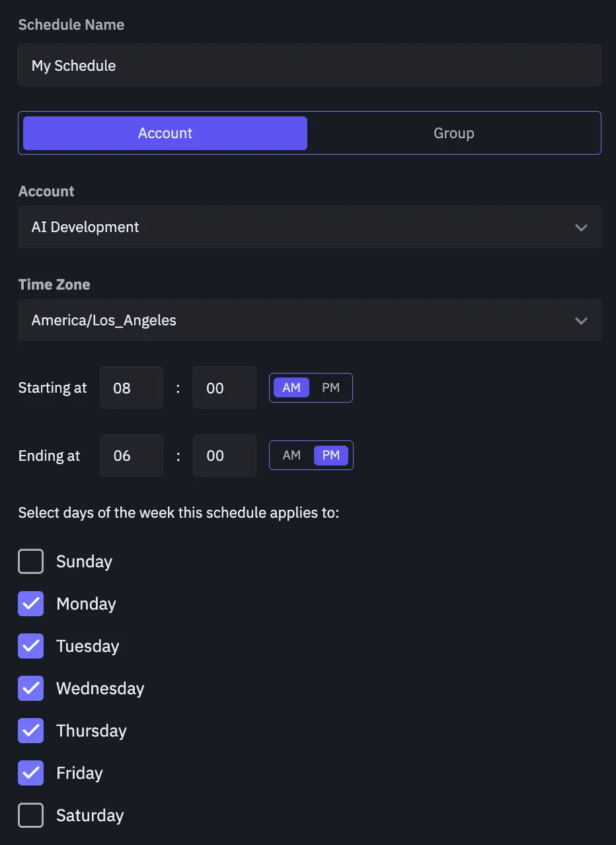The width and height of the screenshot is (616, 845).
Task: Open the Account dropdown showing AI Development
Action: tap(309, 227)
